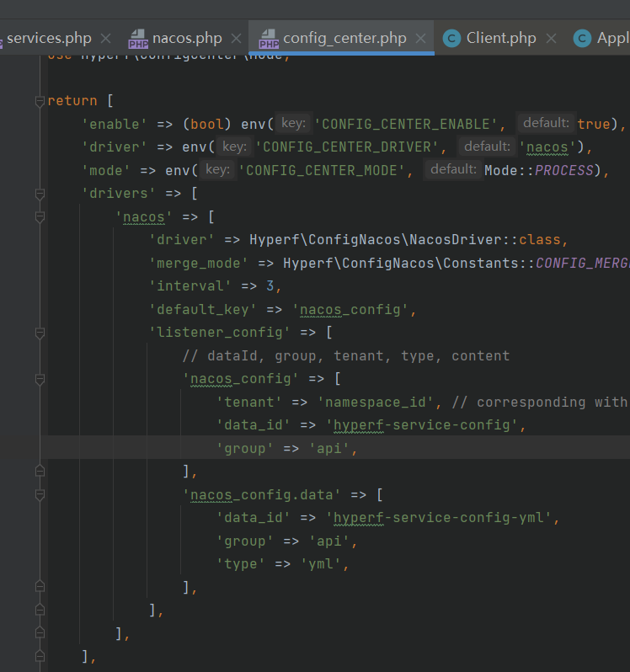Click the 'CONFIG_CENTER_ENABLE' string
Screen dimensions: 630x672
click(x=405, y=125)
